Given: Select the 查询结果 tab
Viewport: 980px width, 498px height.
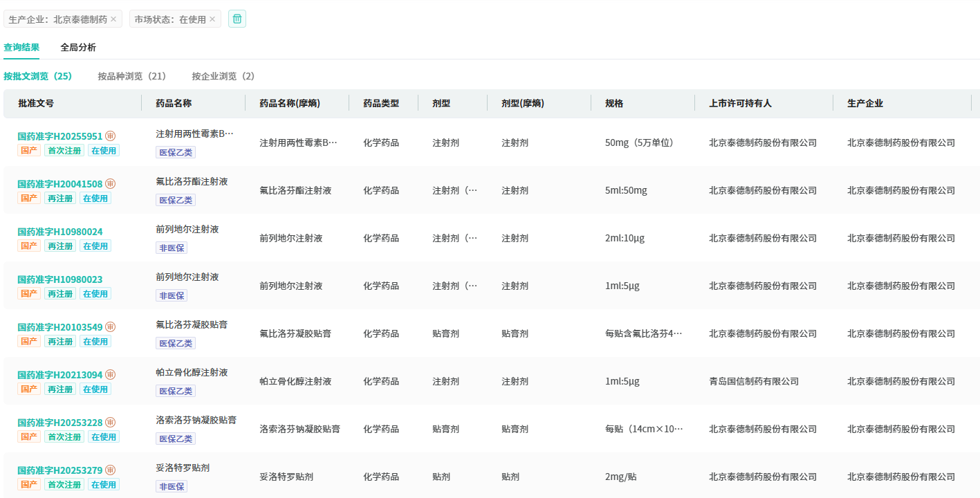Looking at the screenshot, I should tap(21, 48).
